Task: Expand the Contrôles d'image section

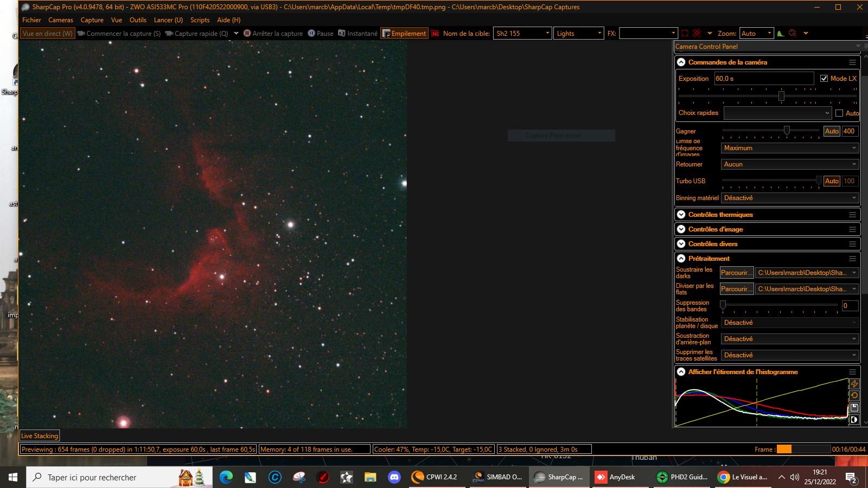Action: [681, 229]
